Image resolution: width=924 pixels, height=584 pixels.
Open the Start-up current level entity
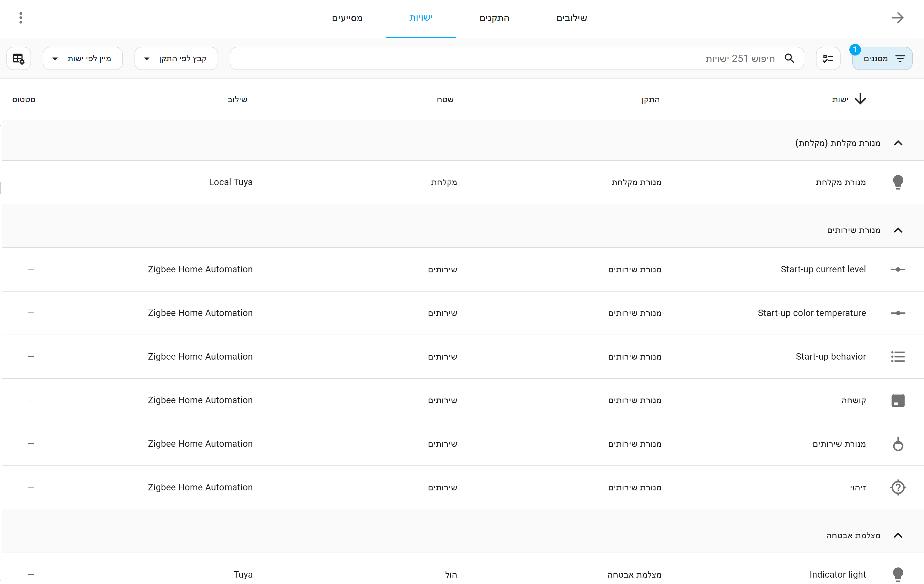[x=823, y=269]
